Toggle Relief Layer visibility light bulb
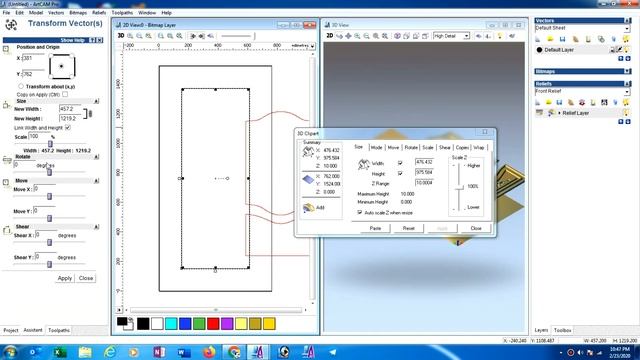 (627, 113)
